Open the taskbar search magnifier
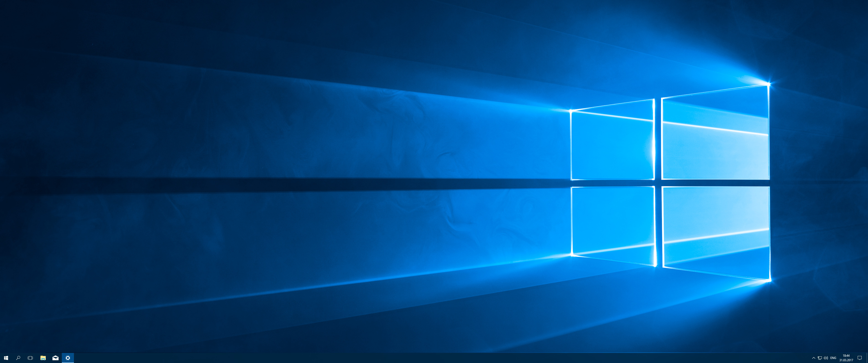868x363 pixels. pyautogui.click(x=18, y=358)
